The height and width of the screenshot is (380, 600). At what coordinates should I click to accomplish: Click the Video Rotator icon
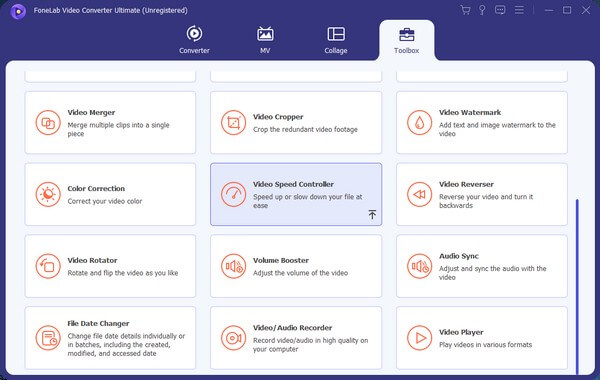tap(48, 266)
